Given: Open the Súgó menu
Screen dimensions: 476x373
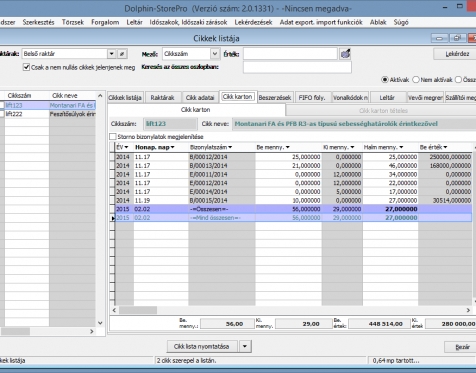Looking at the screenshot, I should click(x=401, y=22).
